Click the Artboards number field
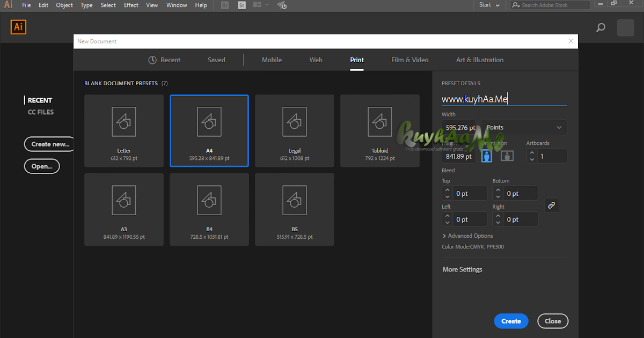Image resolution: width=644 pixels, height=338 pixels. pyautogui.click(x=552, y=156)
